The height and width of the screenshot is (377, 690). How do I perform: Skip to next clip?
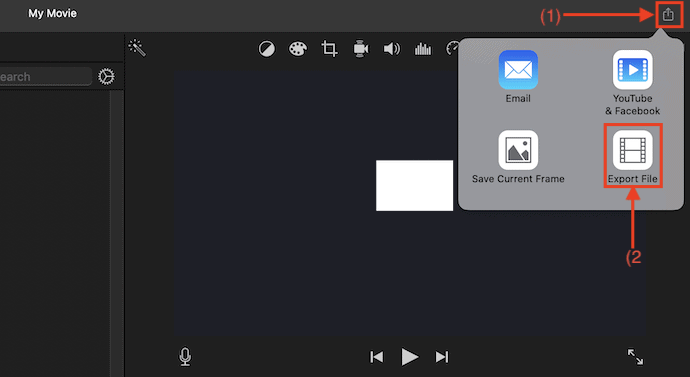pyautogui.click(x=442, y=357)
